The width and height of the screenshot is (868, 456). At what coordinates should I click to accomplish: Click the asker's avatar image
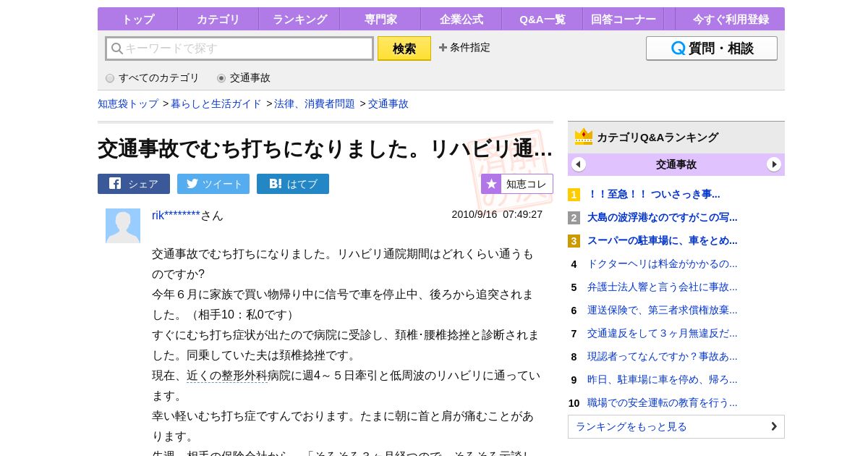[x=123, y=226]
